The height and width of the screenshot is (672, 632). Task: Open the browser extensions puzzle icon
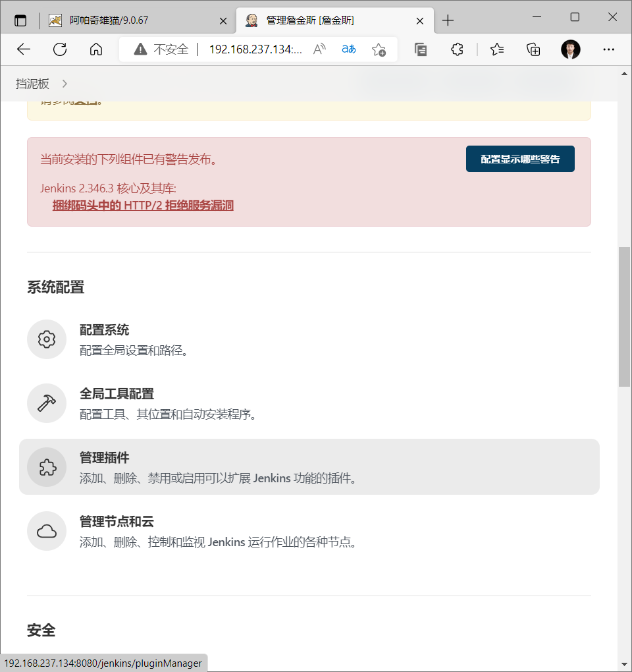pos(457,49)
